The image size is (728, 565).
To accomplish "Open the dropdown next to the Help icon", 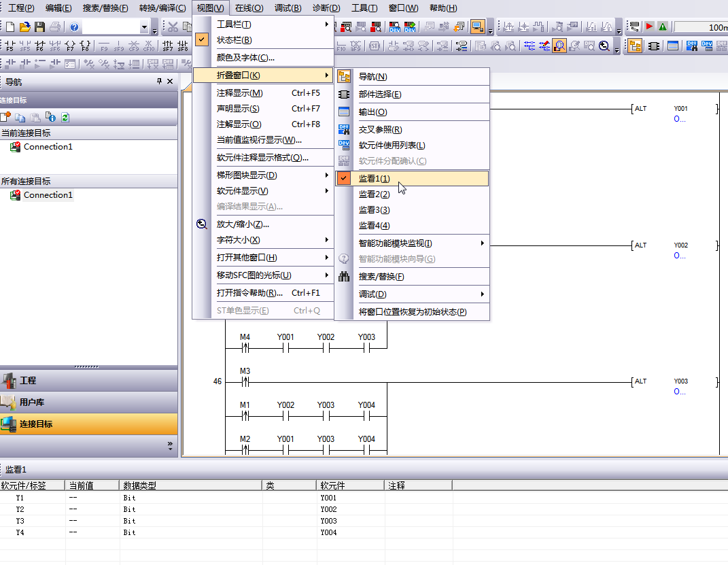I will pos(144,27).
